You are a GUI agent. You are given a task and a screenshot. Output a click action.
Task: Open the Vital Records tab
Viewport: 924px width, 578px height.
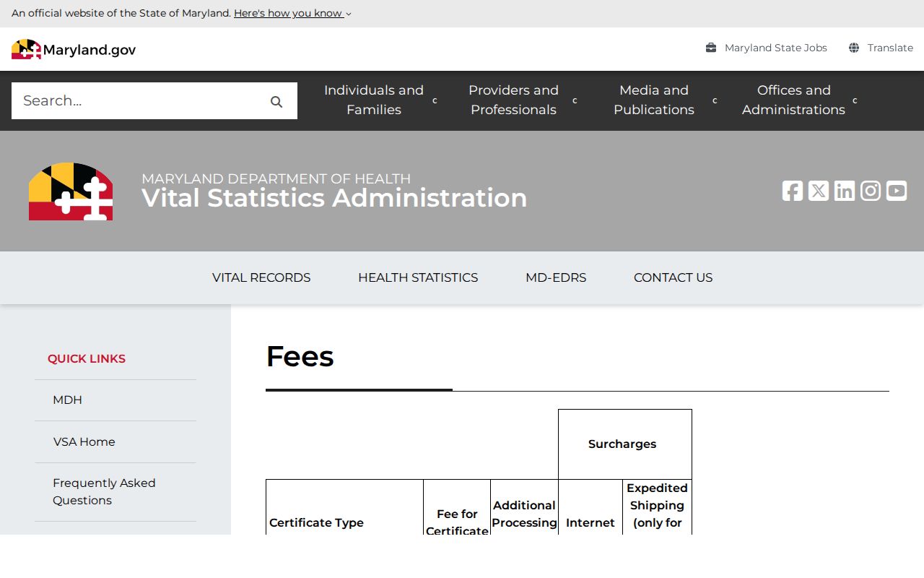coord(261,277)
